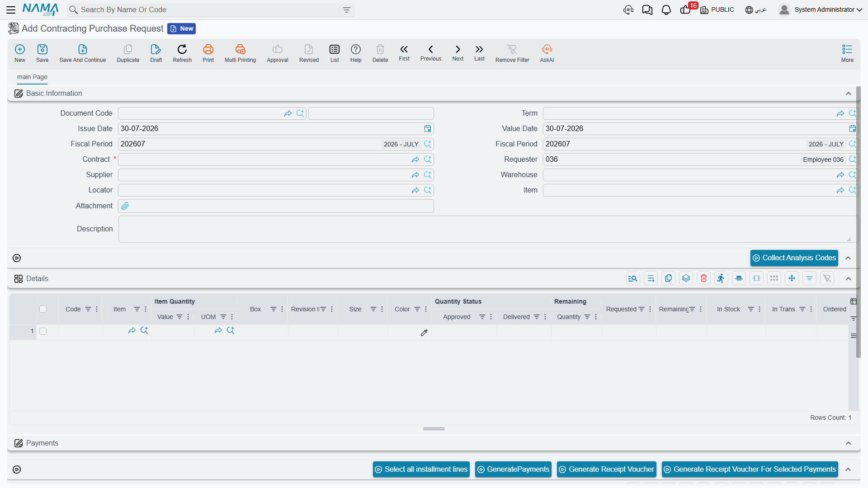Open the chat messages icon
868x488 pixels.
[x=647, y=10]
